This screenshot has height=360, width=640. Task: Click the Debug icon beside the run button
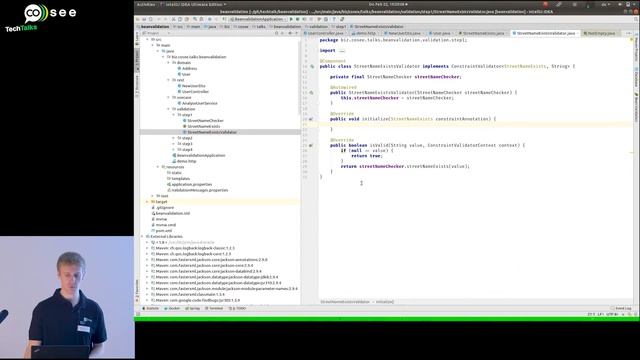[298, 19]
